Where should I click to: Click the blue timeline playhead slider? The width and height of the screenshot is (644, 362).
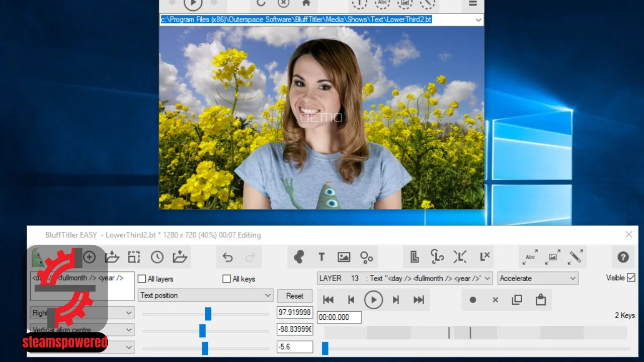click(x=325, y=348)
